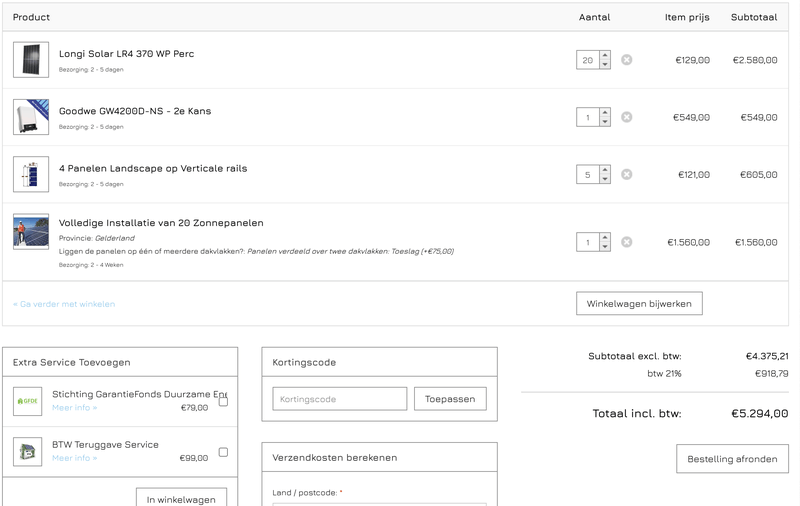Tick the Stichting GarantieFonds checkbox
Viewport: 800px width, 506px height.
[223, 401]
